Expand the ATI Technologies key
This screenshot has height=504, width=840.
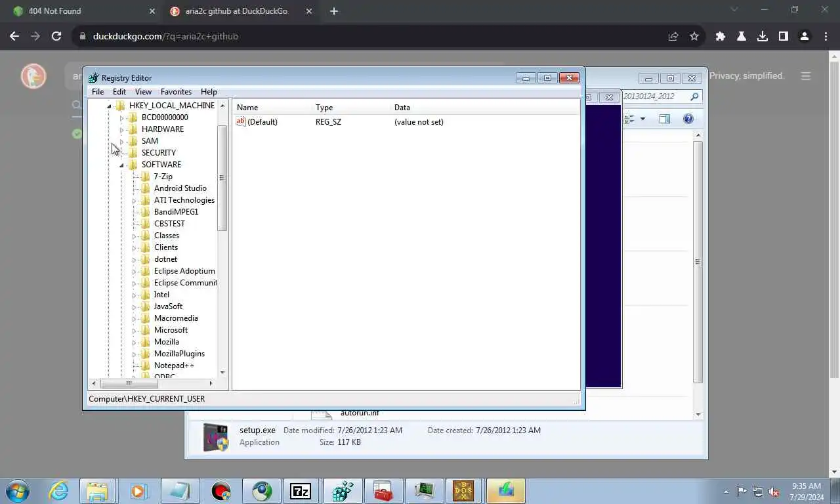[x=134, y=201]
